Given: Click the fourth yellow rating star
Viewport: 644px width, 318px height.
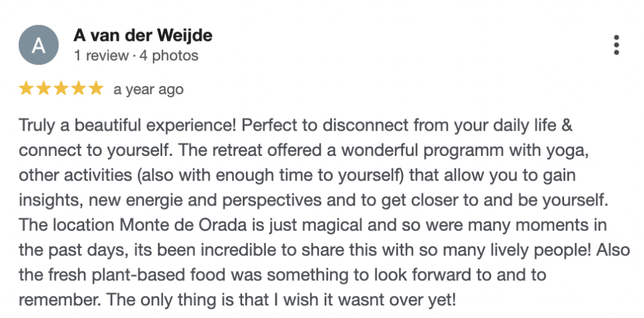Looking at the screenshot, I should pos(78,89).
